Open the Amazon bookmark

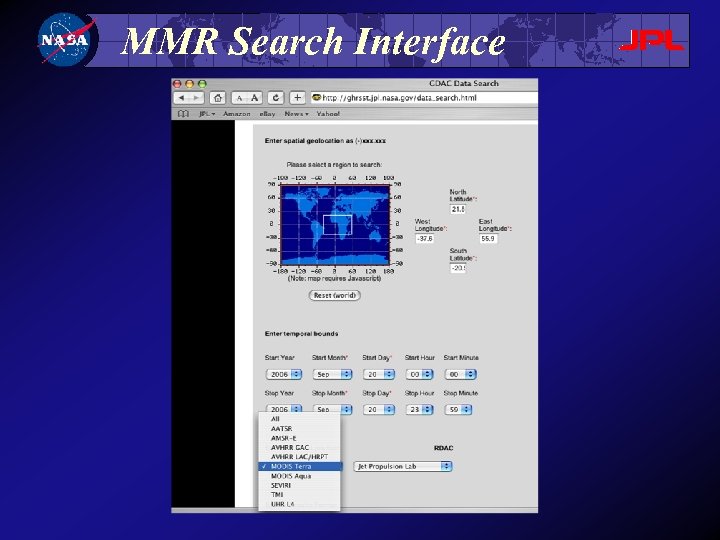[x=236, y=113]
